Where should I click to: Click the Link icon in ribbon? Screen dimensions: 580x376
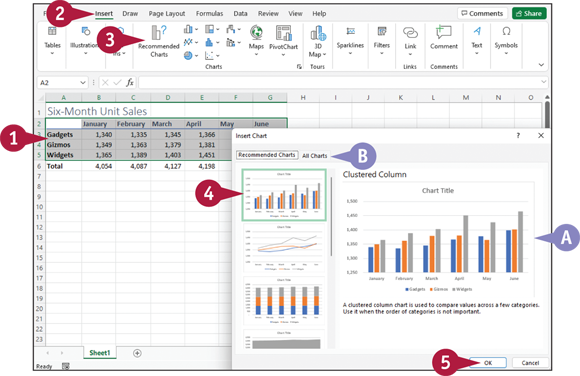click(x=410, y=33)
